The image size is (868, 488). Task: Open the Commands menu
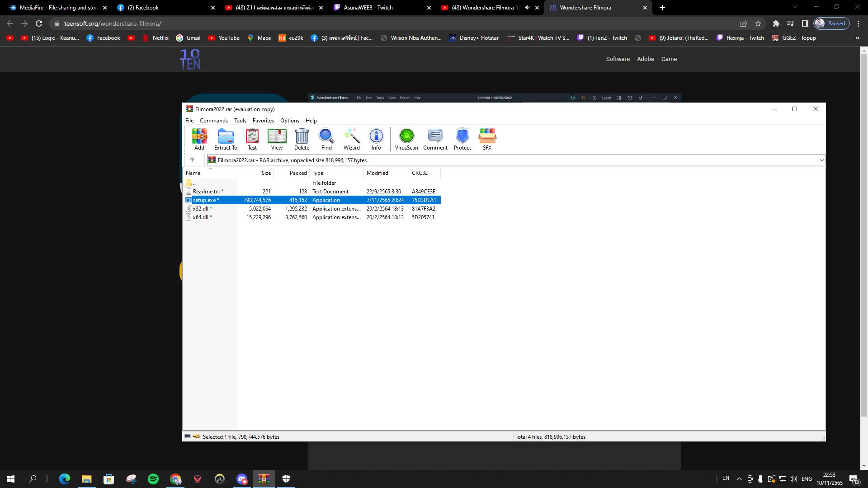click(213, 121)
